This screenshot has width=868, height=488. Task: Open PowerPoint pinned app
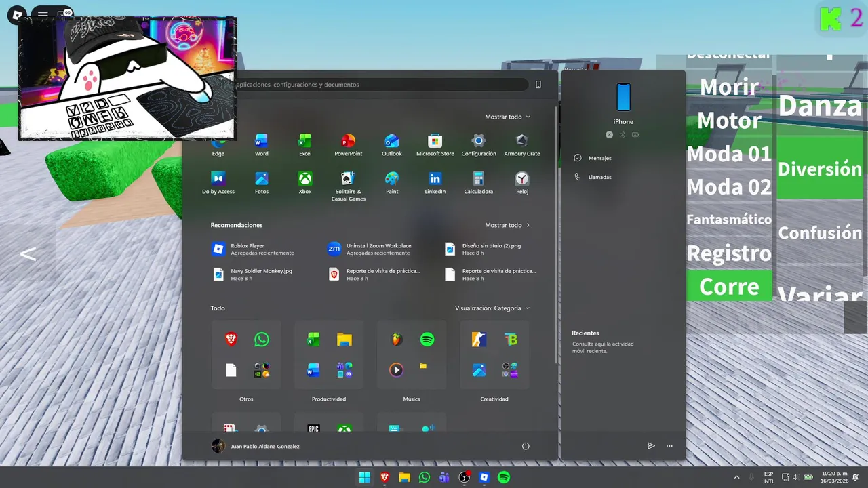click(x=348, y=145)
